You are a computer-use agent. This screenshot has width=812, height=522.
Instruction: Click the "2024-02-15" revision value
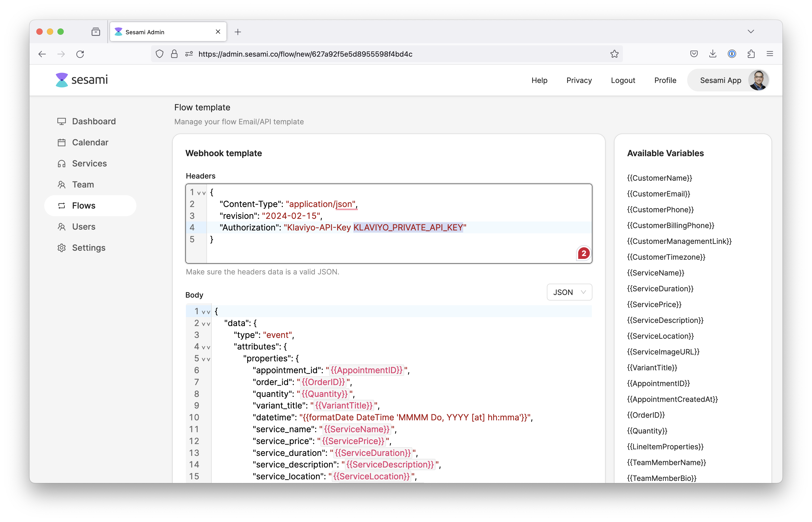click(291, 216)
